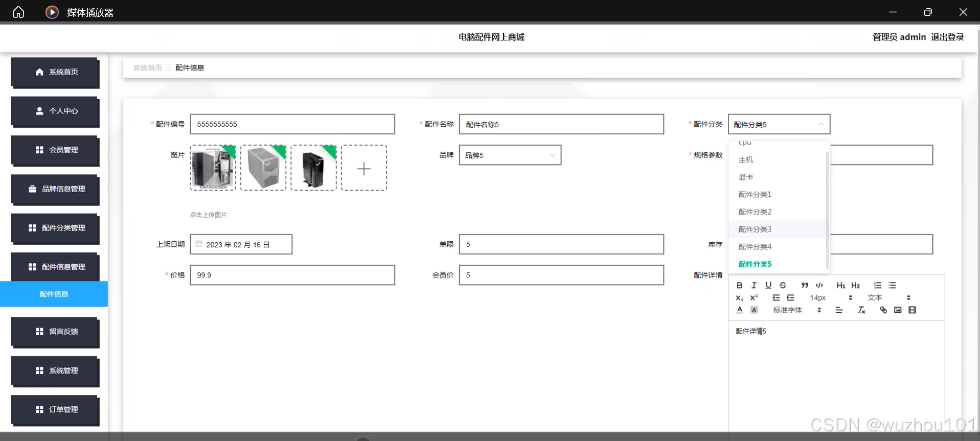Image resolution: width=980 pixels, height=441 pixels.
Task: Click the add image plus box
Action: [x=364, y=168]
